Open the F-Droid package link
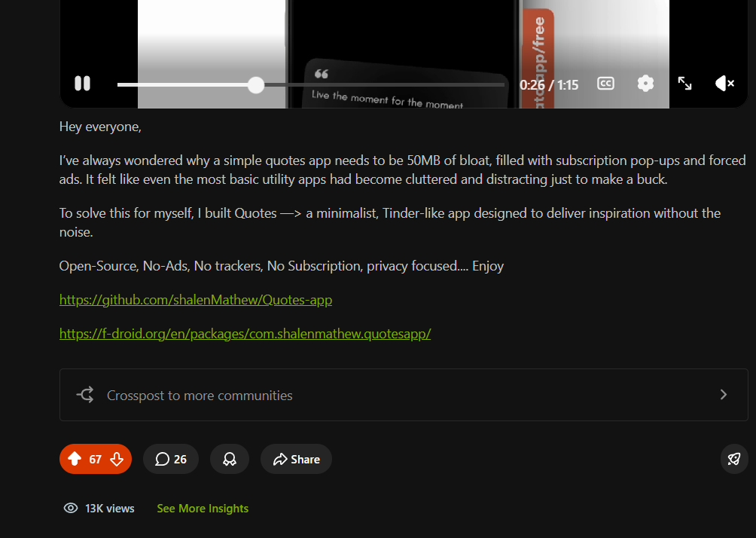 pos(245,333)
